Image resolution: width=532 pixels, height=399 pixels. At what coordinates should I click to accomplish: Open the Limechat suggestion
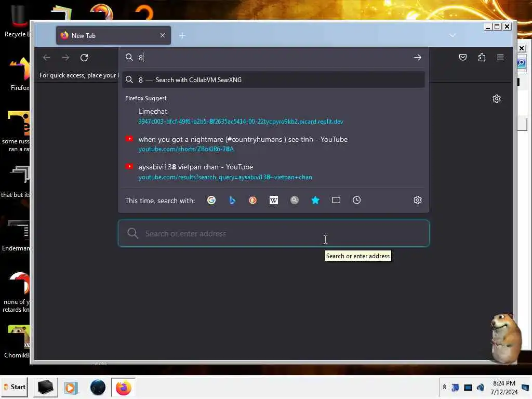273,116
